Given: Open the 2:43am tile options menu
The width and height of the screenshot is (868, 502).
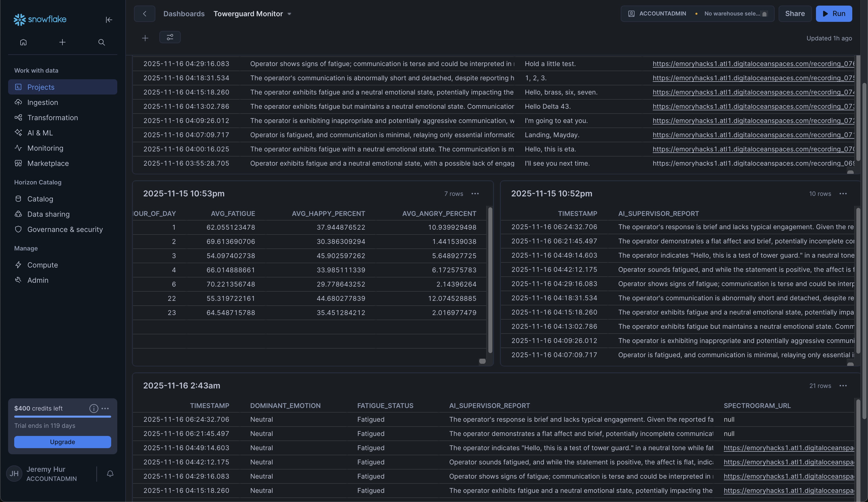Looking at the screenshot, I should pos(843,386).
